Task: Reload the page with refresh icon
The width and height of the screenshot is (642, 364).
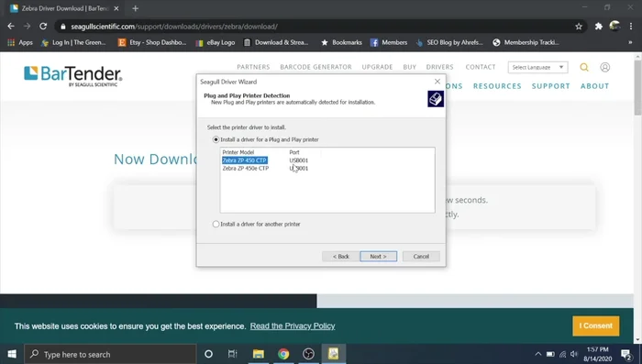Action: [x=43, y=27]
